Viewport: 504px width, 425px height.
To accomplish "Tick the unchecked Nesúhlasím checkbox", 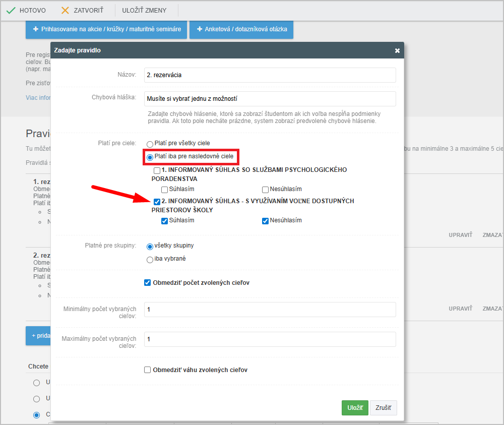I will (266, 190).
